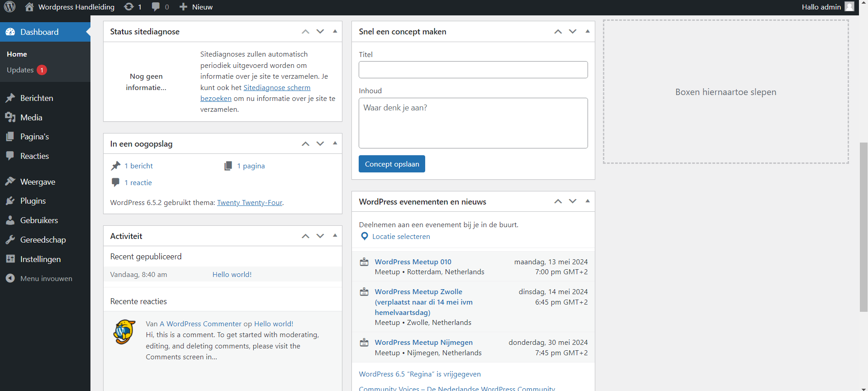This screenshot has width=868, height=391.
Task: Click 1 bericht link
Action: click(x=138, y=166)
